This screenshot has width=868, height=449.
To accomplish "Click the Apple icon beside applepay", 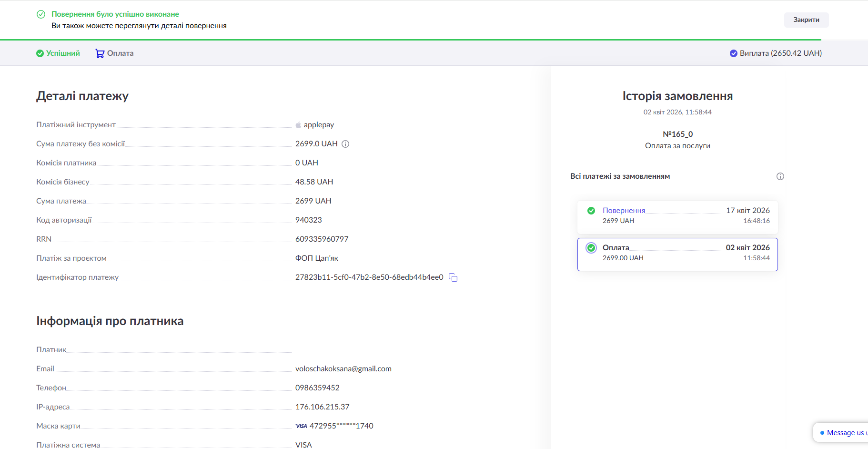I will [x=298, y=125].
